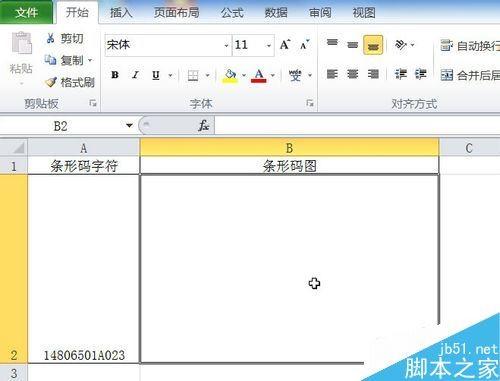Apply the fill color paint bucket
Viewport: 500px width, 381px height.
click(x=230, y=76)
